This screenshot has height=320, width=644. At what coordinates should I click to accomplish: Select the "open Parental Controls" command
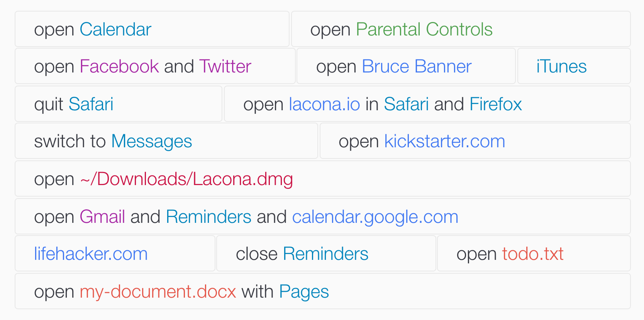(x=461, y=29)
